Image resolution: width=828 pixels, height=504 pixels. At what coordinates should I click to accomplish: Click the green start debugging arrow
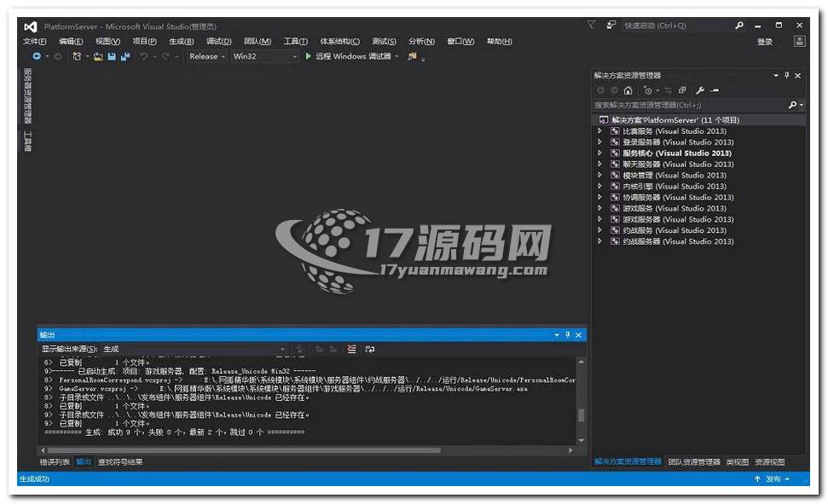point(309,56)
